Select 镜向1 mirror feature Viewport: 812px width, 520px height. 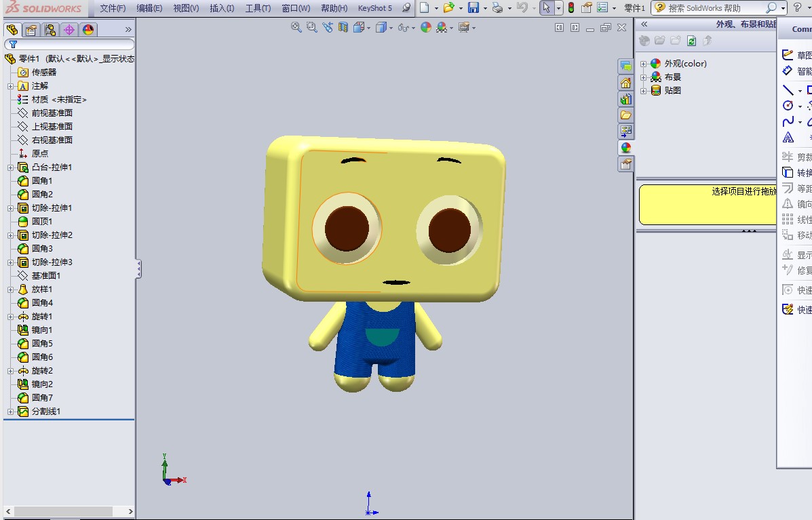[x=42, y=330]
